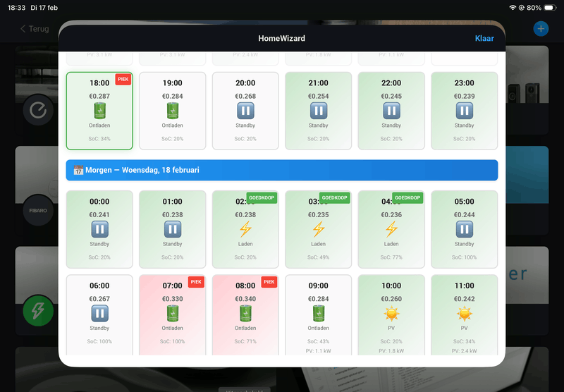The width and height of the screenshot is (564, 392).
Task: Select the 19:00 Ontladen battery icon
Action: click(173, 111)
